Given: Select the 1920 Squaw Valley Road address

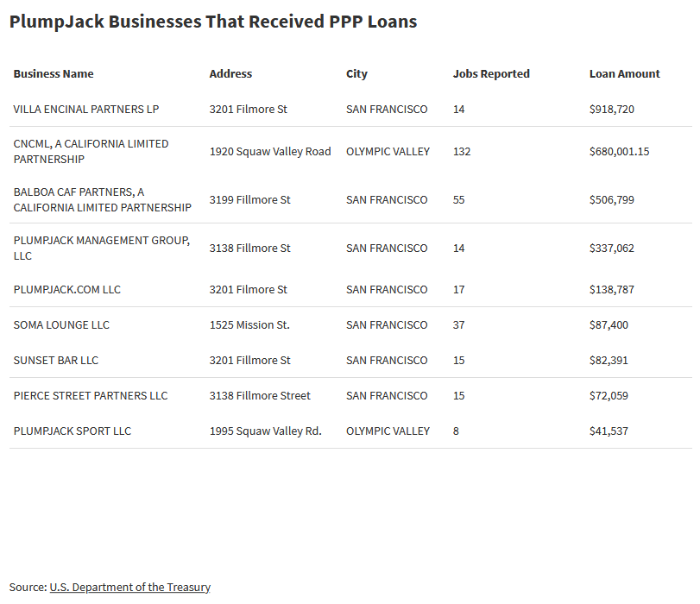Looking at the screenshot, I should point(270,152).
